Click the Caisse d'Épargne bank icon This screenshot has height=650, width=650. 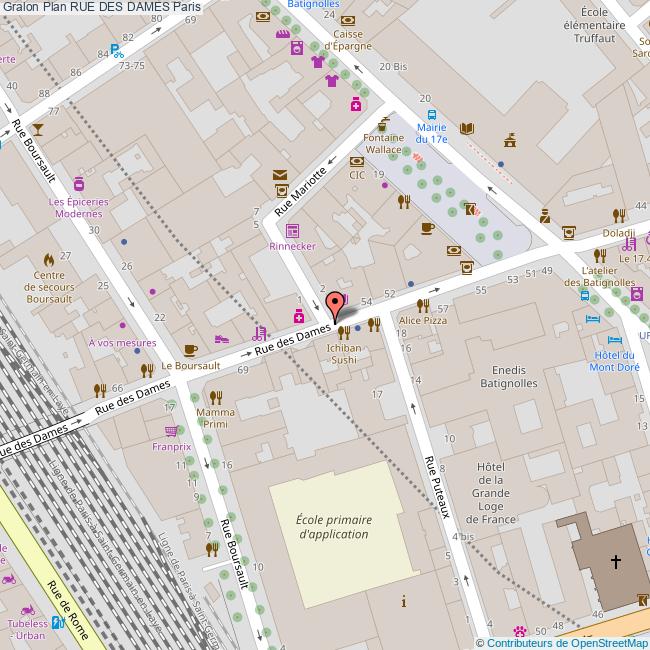(347, 18)
